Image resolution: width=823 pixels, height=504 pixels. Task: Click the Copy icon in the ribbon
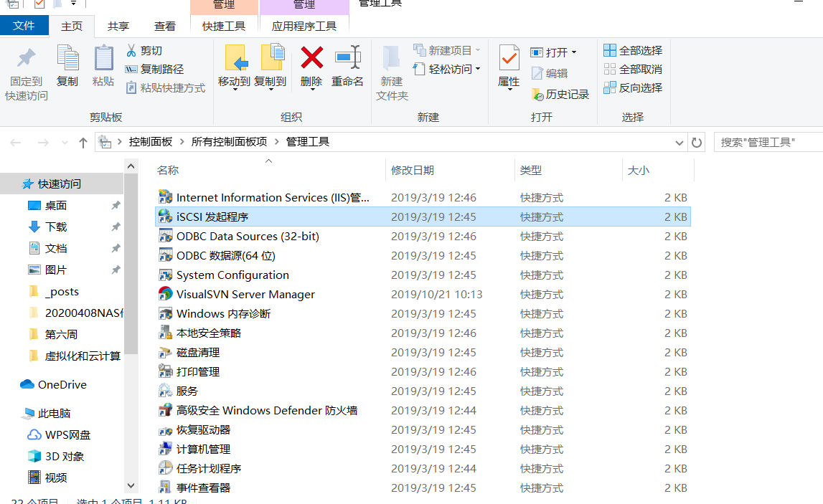[67, 57]
